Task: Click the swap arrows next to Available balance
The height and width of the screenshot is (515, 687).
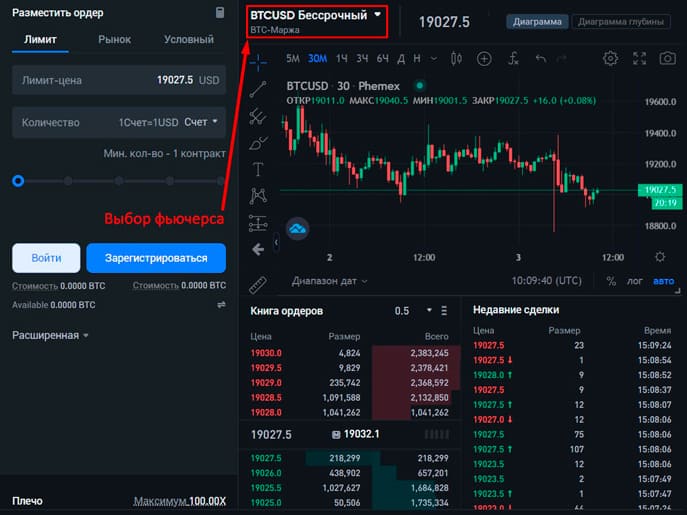Action: pos(221,305)
